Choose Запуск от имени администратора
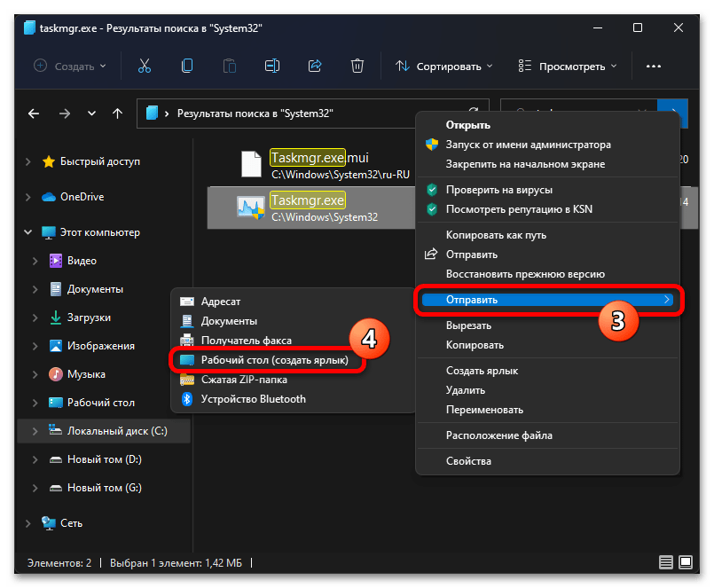This screenshot has width=714, height=588. (548, 145)
